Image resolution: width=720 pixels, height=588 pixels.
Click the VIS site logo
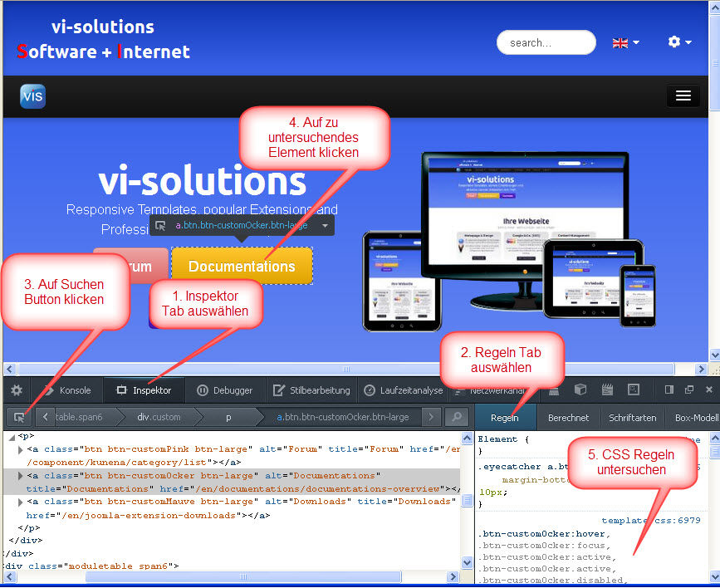click(x=32, y=96)
